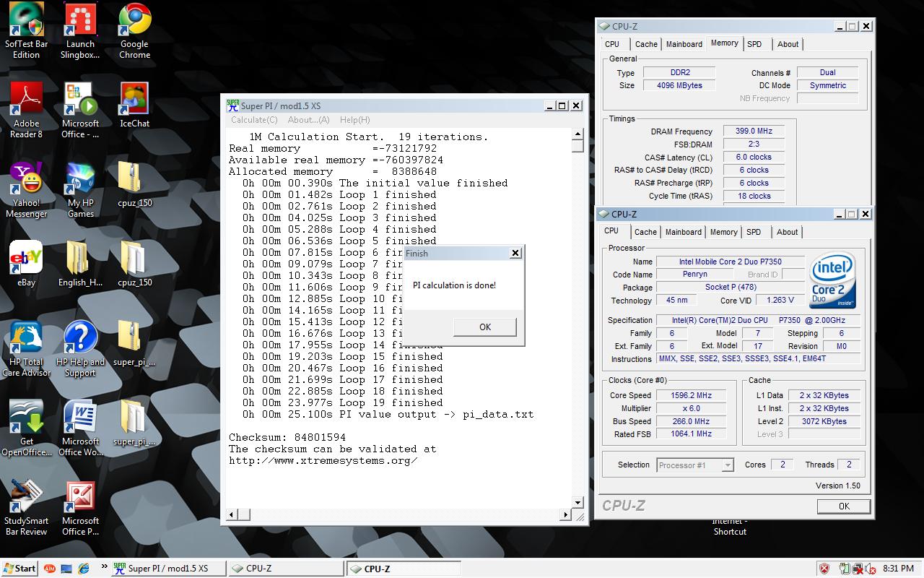Select the StudySmart Bar Review icon
This screenshot has height=578, width=924.
click(x=26, y=508)
